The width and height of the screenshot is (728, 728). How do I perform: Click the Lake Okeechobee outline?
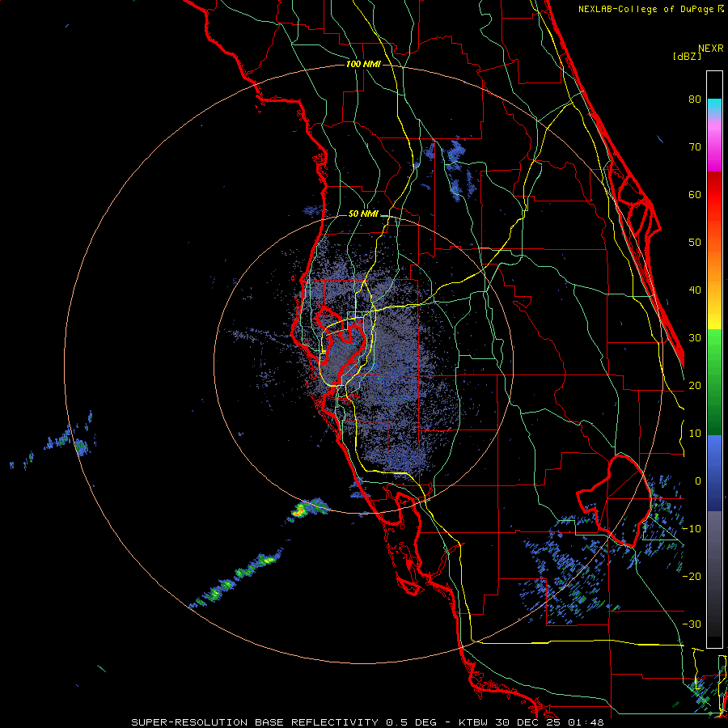coord(616,501)
